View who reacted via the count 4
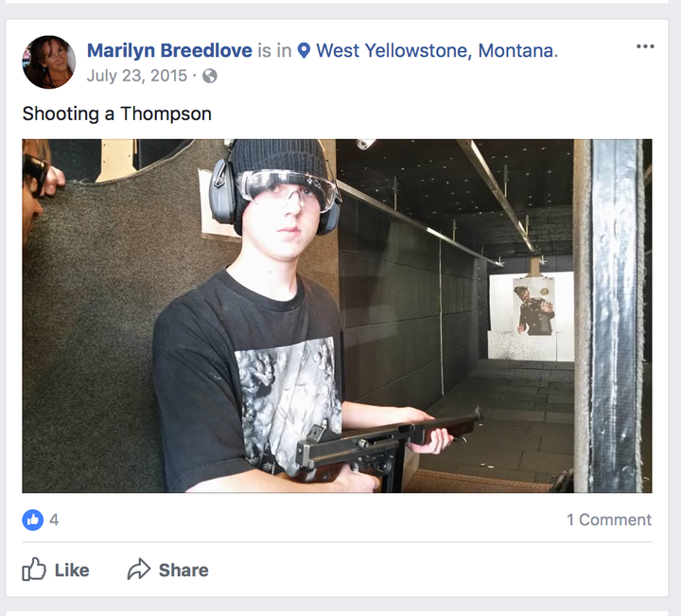This screenshot has width=681, height=616. coord(54,519)
